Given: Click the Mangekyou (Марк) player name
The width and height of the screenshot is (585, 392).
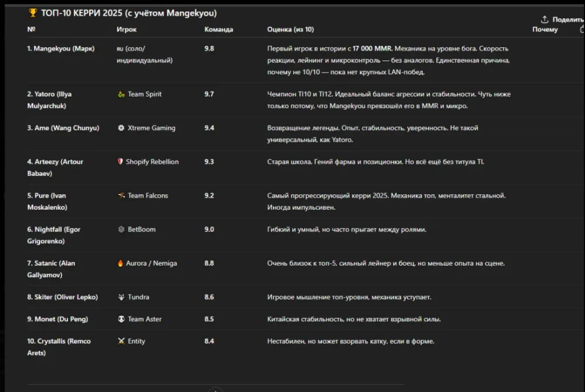Looking at the screenshot, I should 61,49.
